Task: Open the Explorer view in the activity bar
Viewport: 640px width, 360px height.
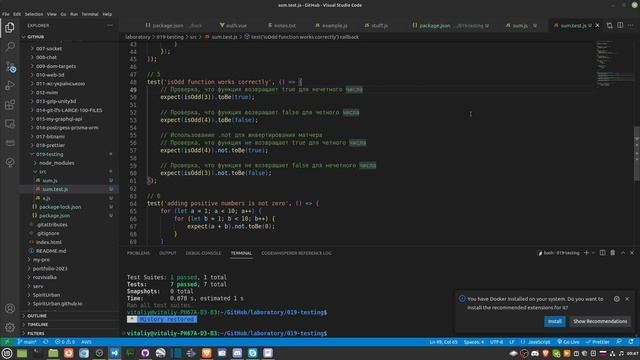Action: (10, 27)
